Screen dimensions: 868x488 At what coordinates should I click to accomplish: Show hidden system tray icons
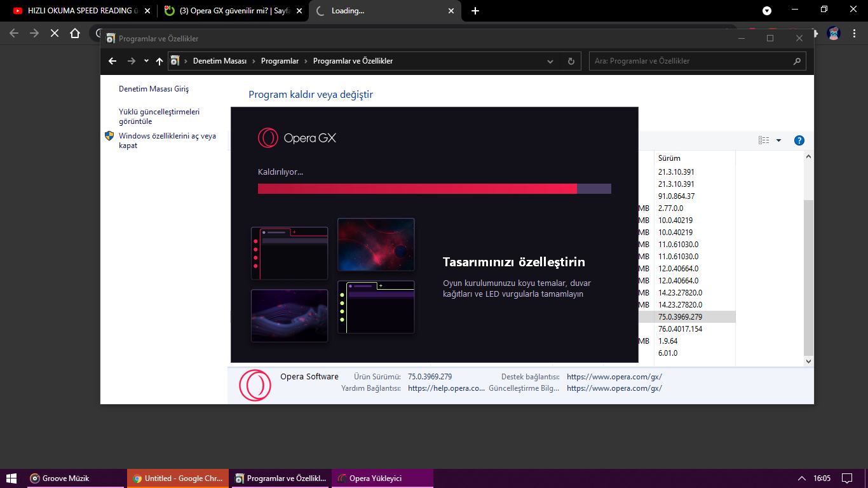802,478
